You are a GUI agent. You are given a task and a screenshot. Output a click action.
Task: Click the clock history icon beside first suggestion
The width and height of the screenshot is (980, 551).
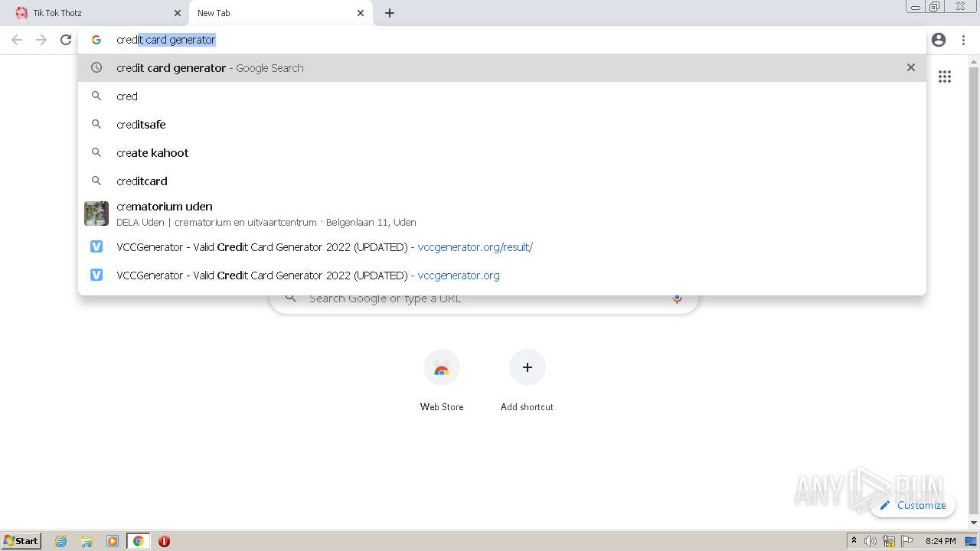pos(96,67)
